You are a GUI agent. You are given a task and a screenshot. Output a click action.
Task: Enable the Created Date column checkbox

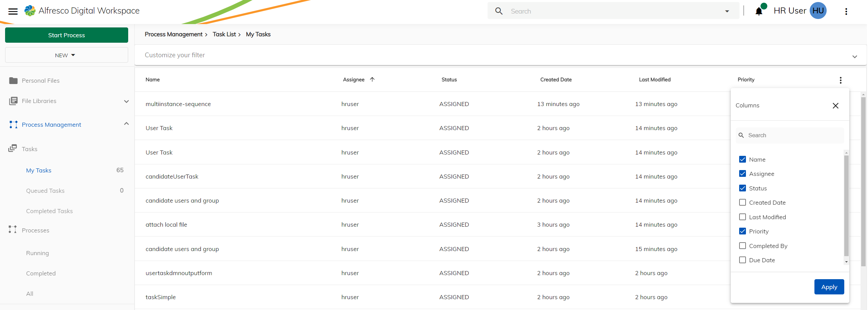743,202
